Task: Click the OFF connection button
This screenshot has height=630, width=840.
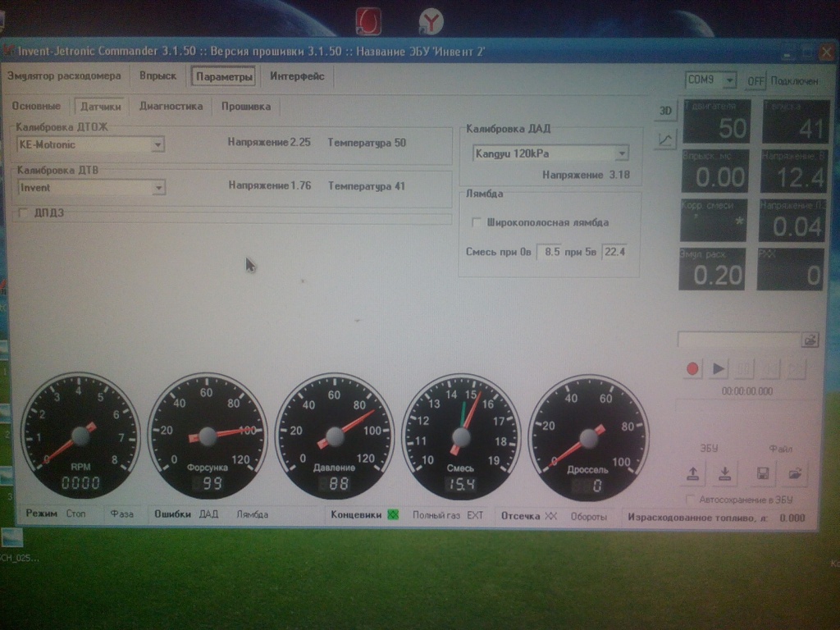Action: click(x=756, y=81)
